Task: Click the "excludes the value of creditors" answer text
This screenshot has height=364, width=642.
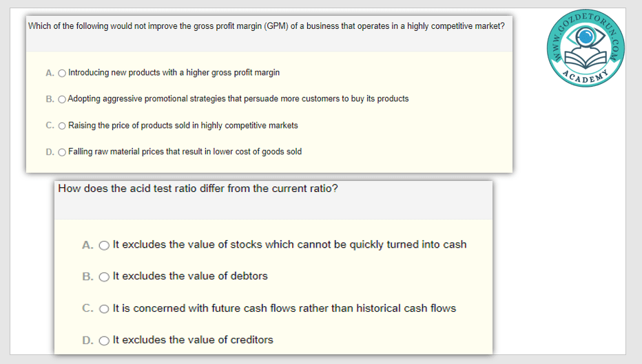Action: (x=193, y=339)
